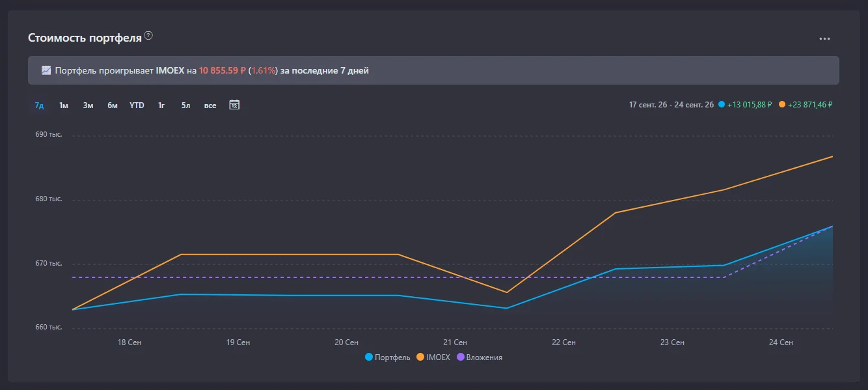Select the все (all time) range
Viewport: 868px width, 390px height.
(210, 105)
